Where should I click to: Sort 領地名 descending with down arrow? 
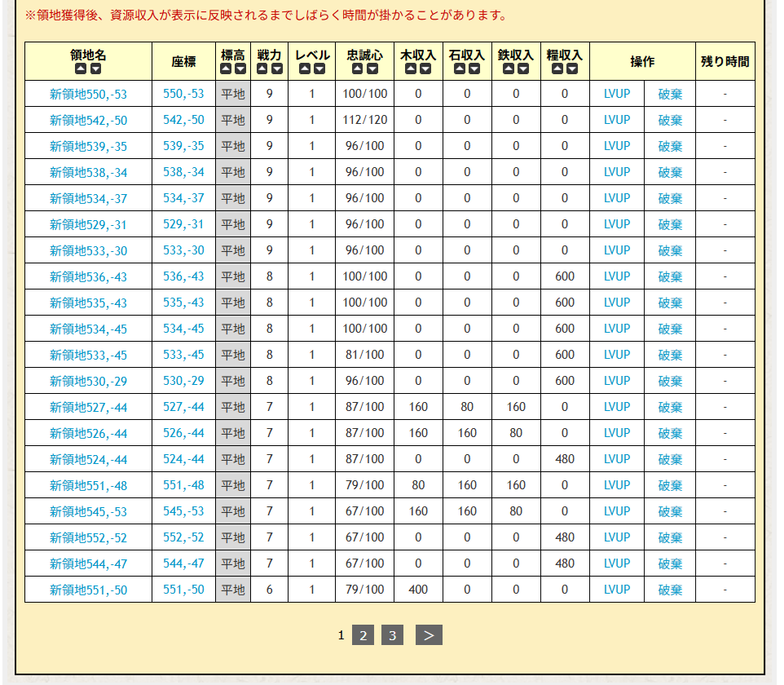95,69
